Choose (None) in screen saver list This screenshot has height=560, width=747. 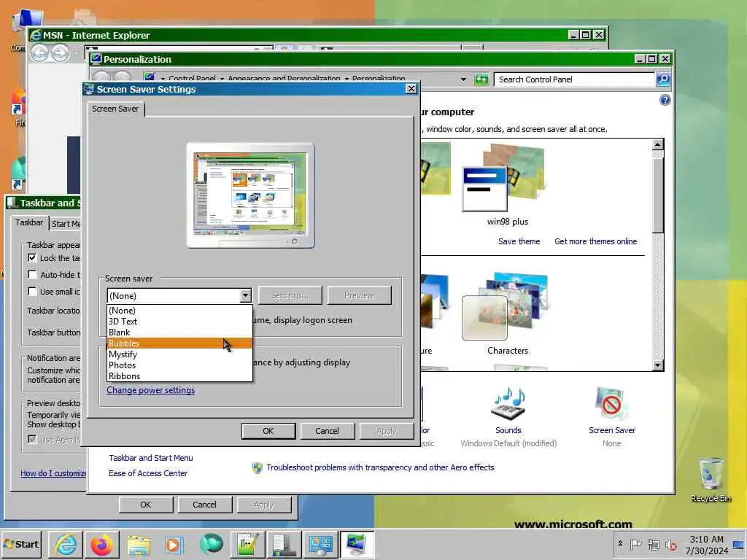(179, 311)
